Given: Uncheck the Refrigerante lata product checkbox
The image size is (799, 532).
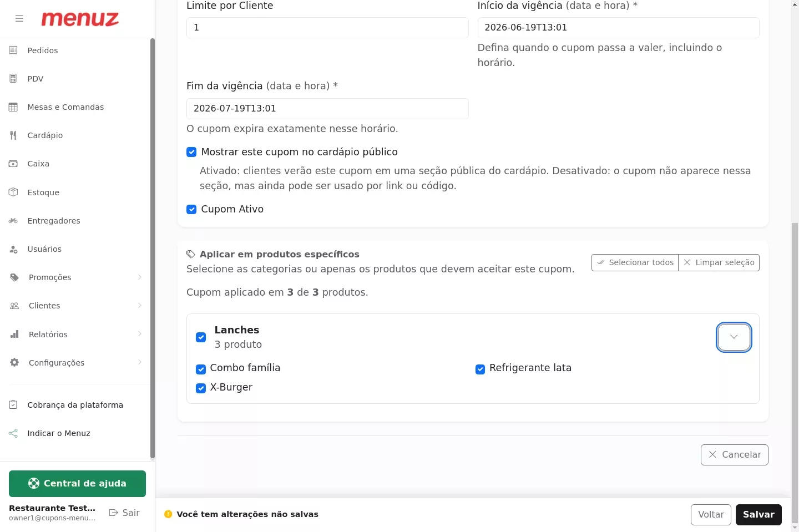Looking at the screenshot, I should [x=481, y=369].
